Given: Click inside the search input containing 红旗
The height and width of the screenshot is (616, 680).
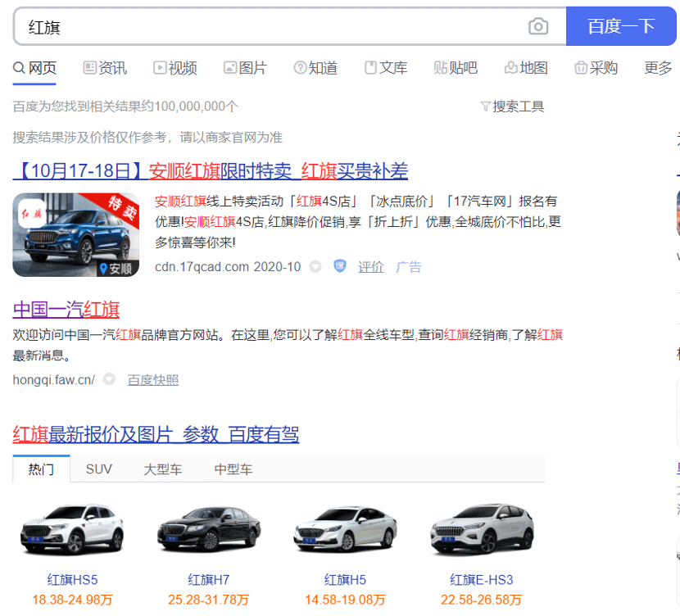Looking at the screenshot, I should coord(246,26).
